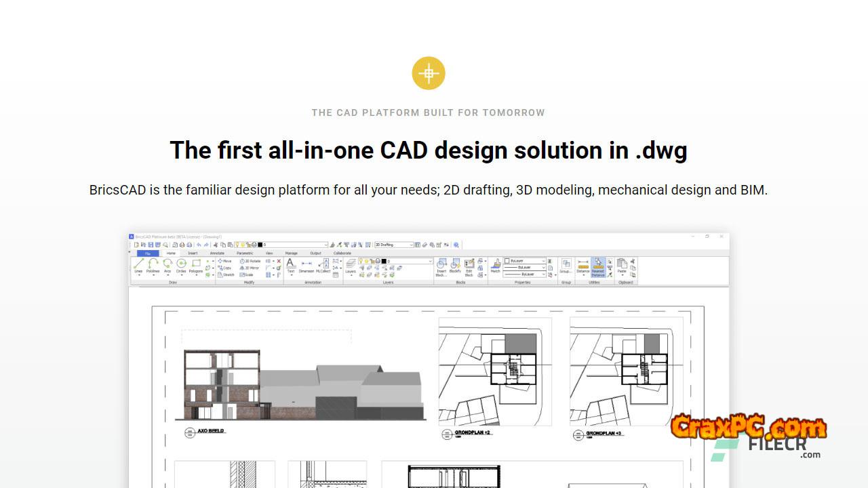Screen dimensions: 868x488
Task: Click the Group tool
Action: tap(566, 266)
